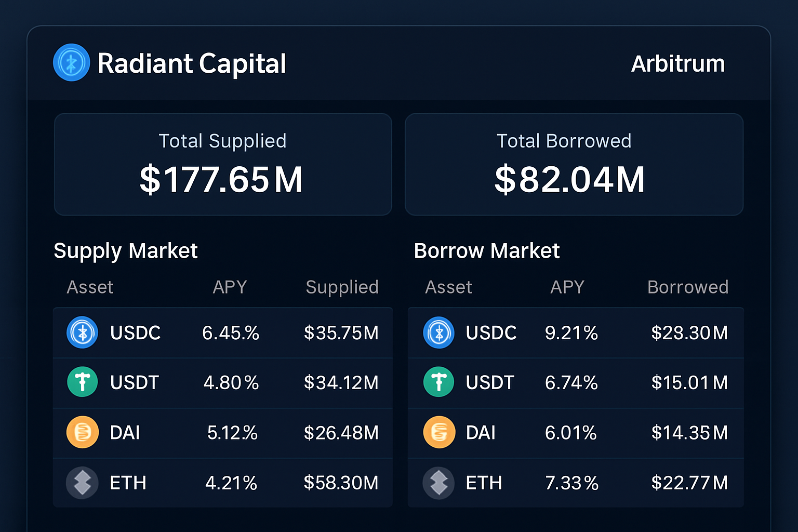Click the DAI icon in Supply Market
The height and width of the screenshot is (532, 798).
click(82, 432)
